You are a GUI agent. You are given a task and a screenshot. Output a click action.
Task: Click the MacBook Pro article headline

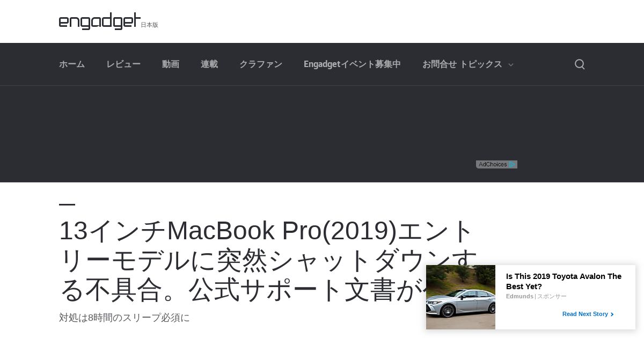tap(268, 260)
